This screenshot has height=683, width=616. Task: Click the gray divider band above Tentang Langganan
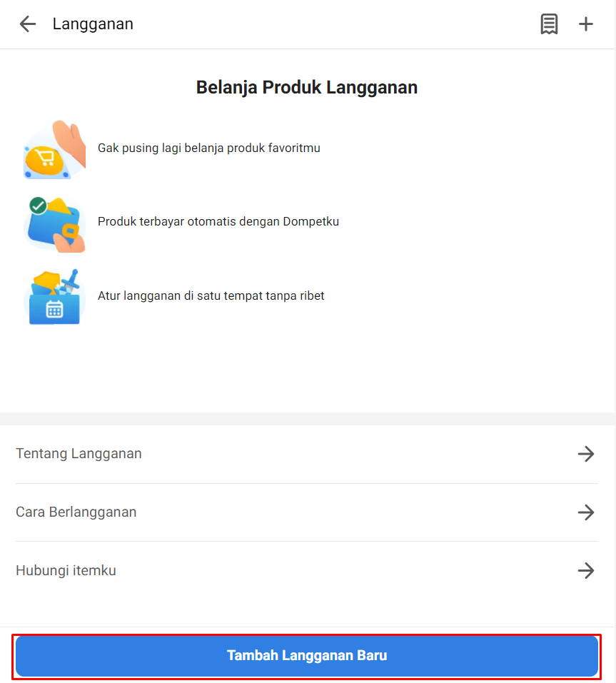(x=307, y=419)
